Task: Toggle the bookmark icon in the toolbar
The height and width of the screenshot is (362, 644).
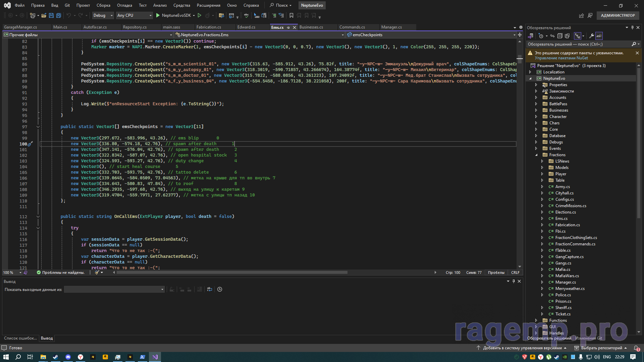Action: point(291,15)
